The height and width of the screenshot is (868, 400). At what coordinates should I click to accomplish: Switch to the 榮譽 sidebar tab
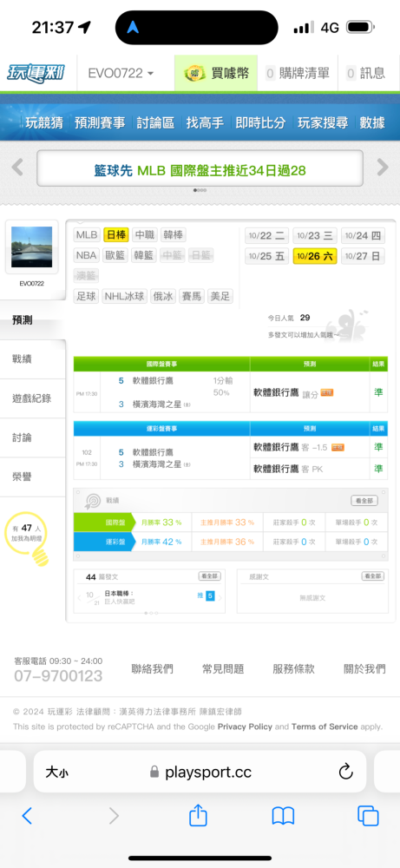pyautogui.click(x=33, y=477)
